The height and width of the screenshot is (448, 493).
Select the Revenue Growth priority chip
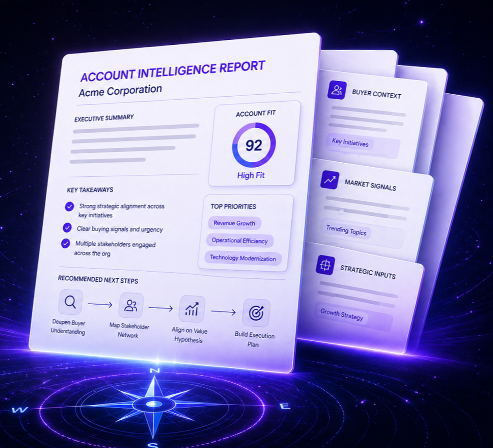coord(234,223)
